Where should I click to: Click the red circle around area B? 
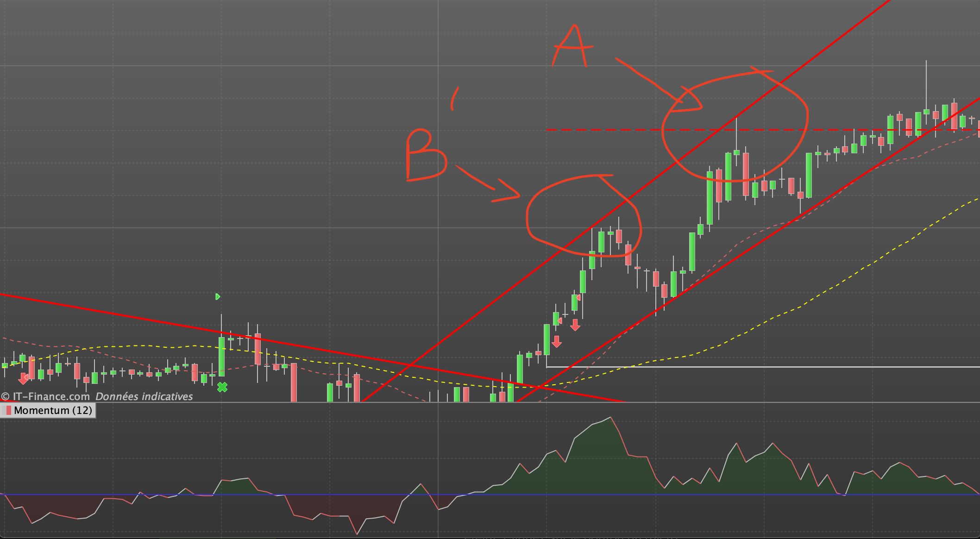click(527, 218)
